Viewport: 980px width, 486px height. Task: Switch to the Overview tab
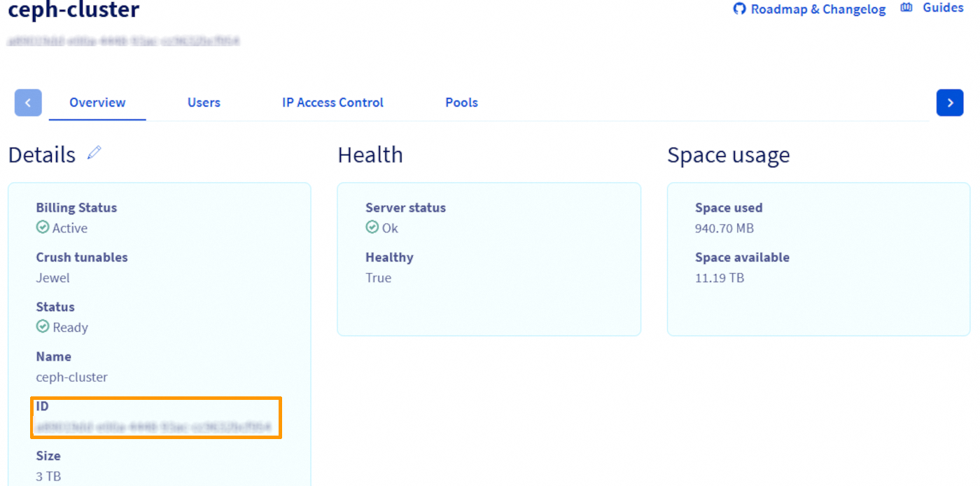point(97,102)
